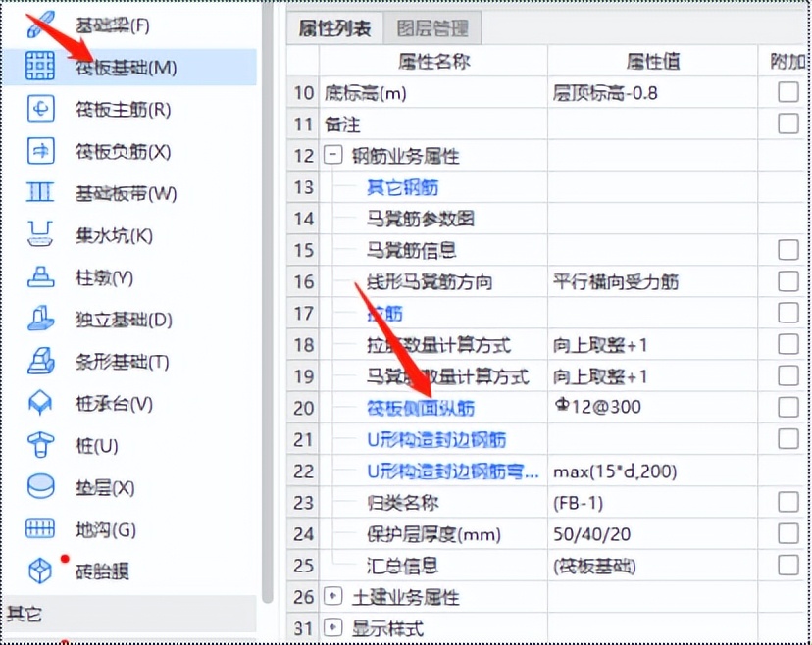Enable the 附加 checkbox for 备注
This screenshot has width=812, height=645.
coord(787,124)
